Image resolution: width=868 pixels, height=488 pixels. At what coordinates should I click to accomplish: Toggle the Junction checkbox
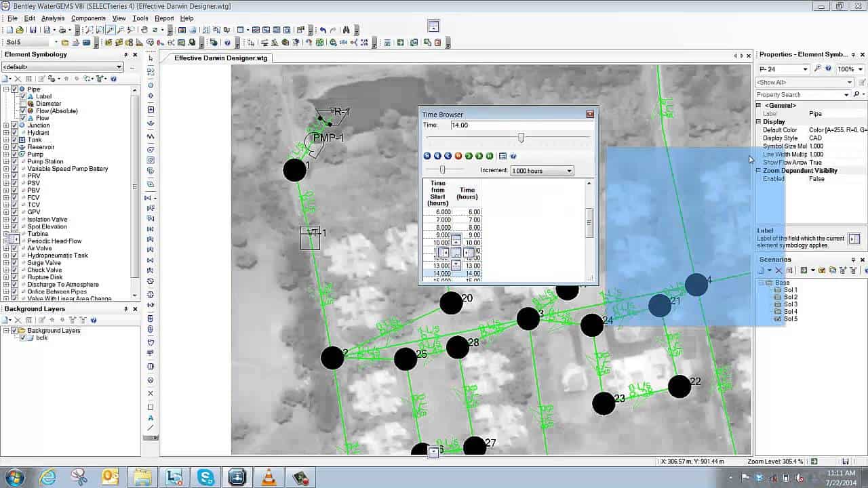(x=14, y=125)
